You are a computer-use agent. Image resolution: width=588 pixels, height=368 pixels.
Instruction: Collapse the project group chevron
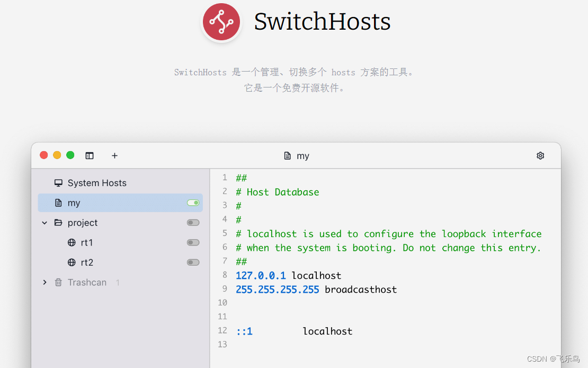[44, 223]
